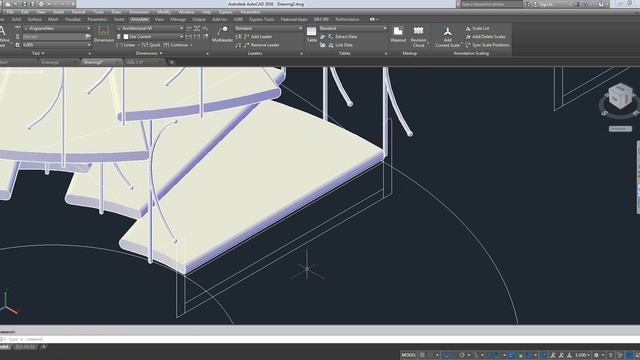This screenshot has width=640, height=360.
Task: Switch to the Manage ribbon tab
Action: tap(178, 19)
